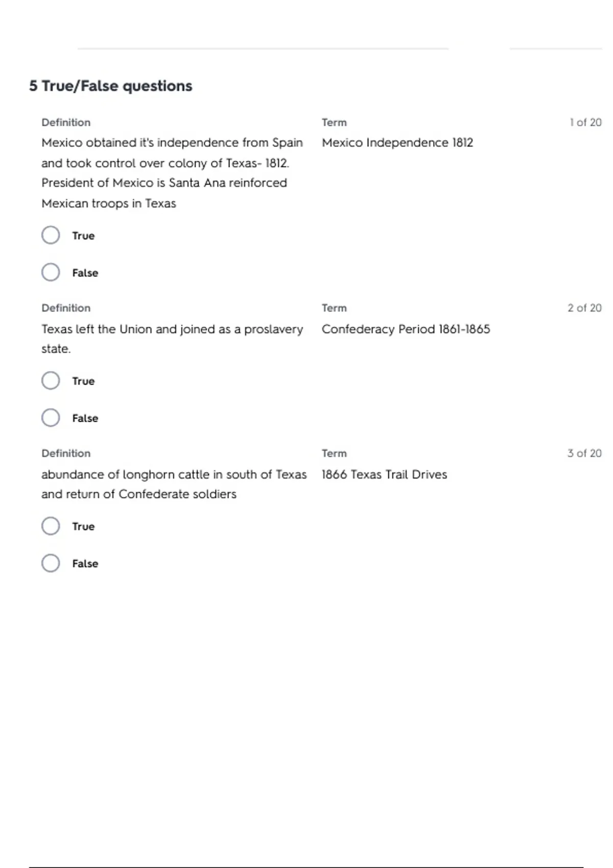Select False for the Mexico Independence question

(51, 272)
